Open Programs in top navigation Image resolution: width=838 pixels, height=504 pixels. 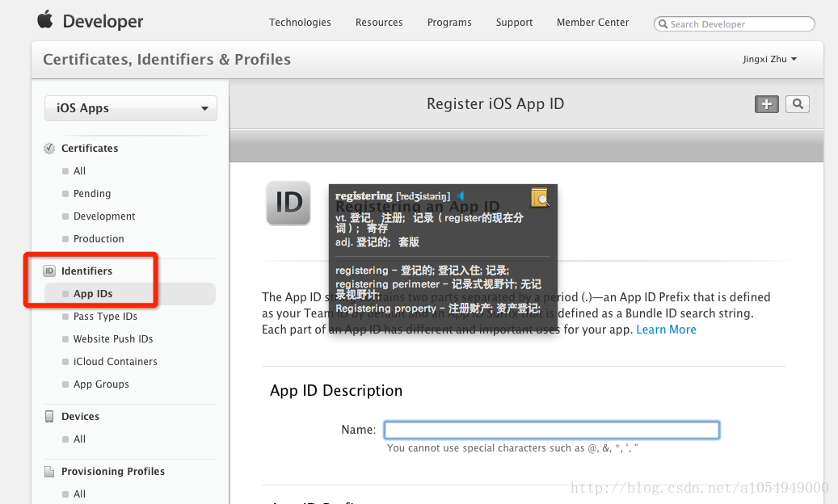coord(449,23)
